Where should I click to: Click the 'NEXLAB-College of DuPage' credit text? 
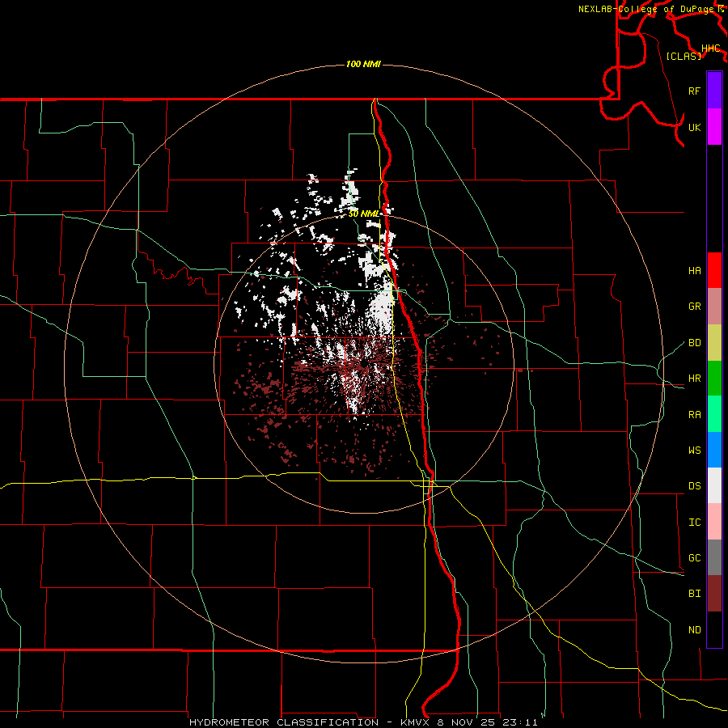point(646,9)
